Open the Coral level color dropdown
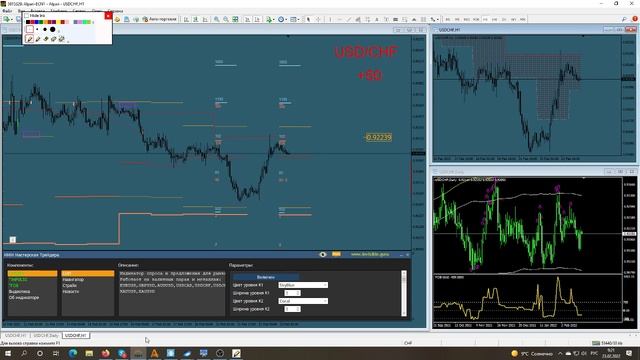The width and height of the screenshot is (640, 360). pyautogui.click(x=303, y=301)
